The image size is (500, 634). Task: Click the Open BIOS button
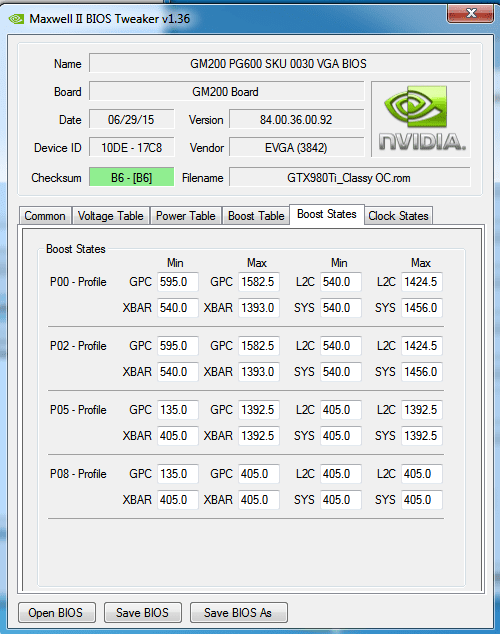coord(56,613)
